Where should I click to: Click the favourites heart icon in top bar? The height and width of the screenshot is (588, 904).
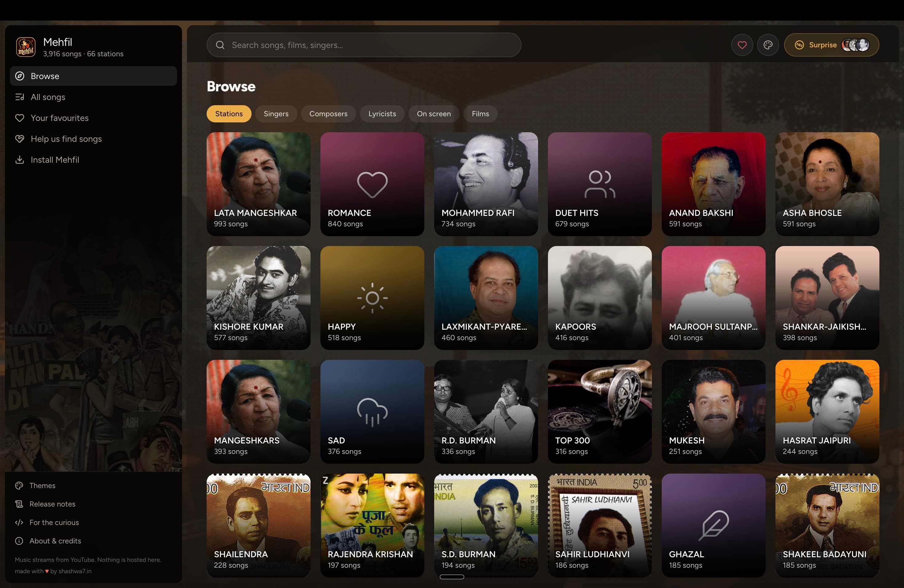click(x=742, y=45)
